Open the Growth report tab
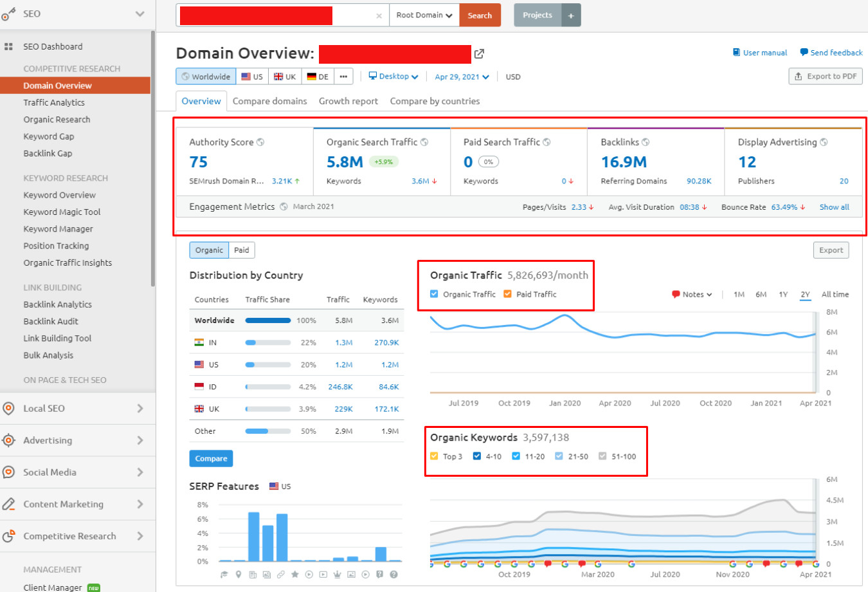The image size is (868, 592). (x=348, y=101)
